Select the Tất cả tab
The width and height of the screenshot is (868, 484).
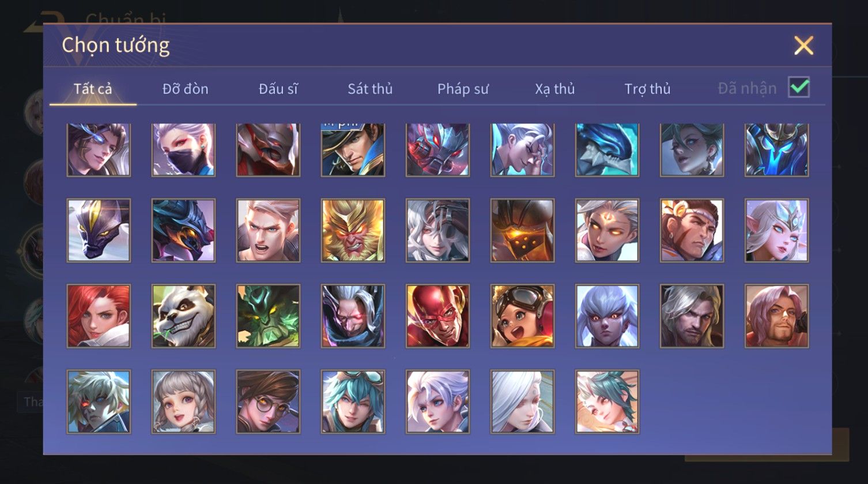point(93,89)
